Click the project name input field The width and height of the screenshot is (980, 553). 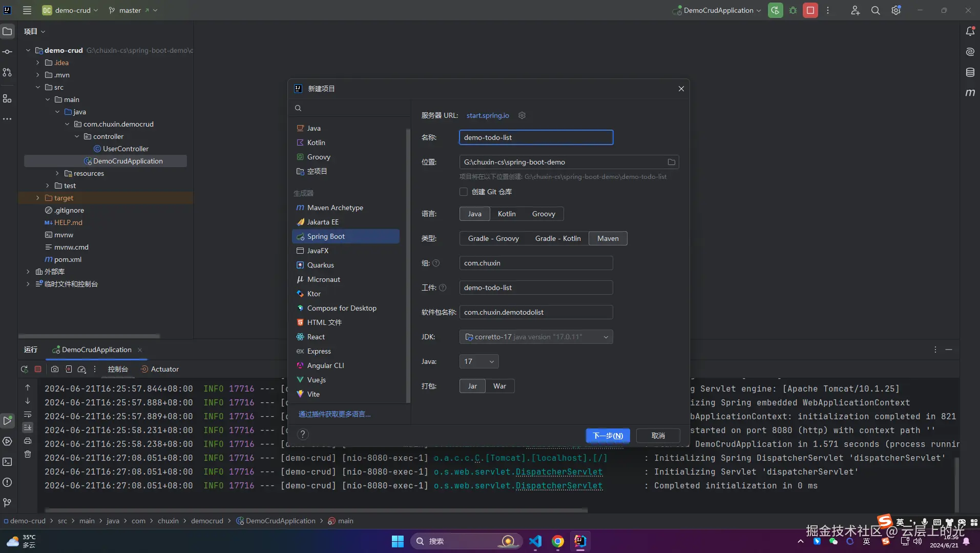tap(536, 137)
